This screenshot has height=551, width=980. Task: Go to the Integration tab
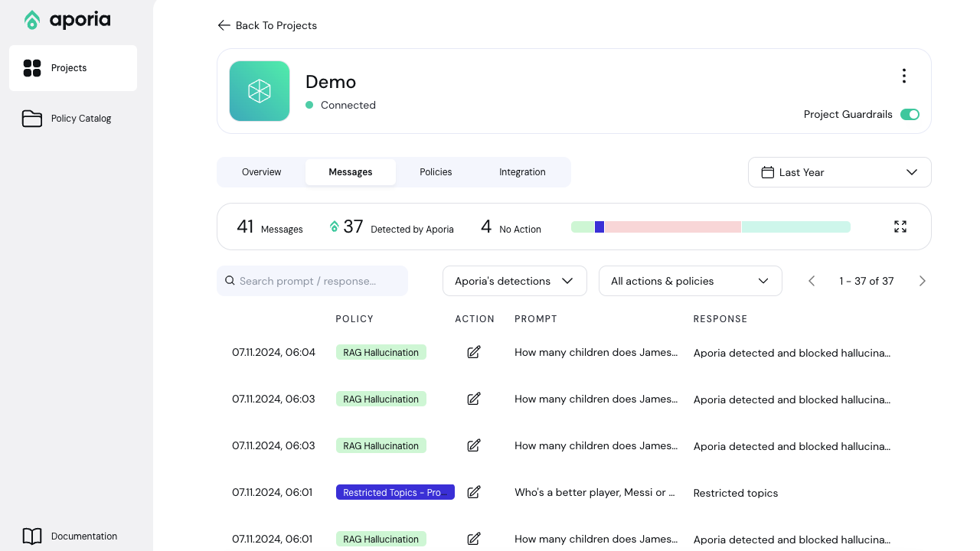pyautogui.click(x=522, y=172)
